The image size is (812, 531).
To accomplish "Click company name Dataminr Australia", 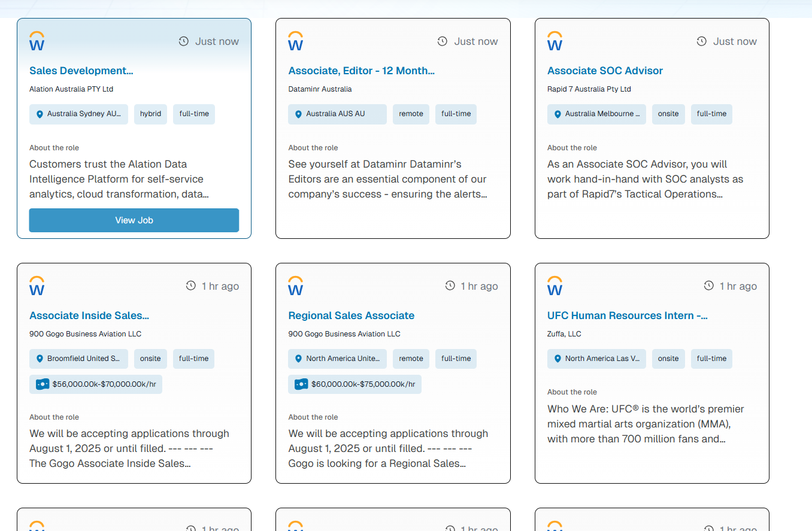I will 320,89.
